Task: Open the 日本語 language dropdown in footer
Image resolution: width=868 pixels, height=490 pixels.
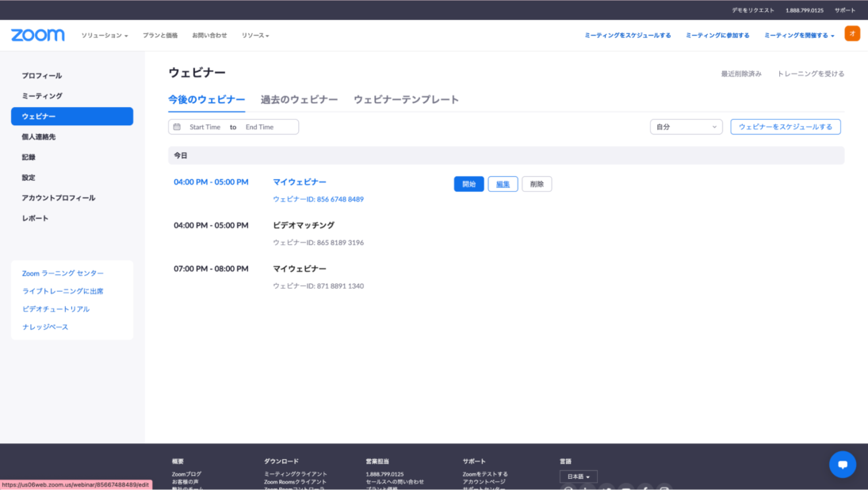Action: coord(578,477)
